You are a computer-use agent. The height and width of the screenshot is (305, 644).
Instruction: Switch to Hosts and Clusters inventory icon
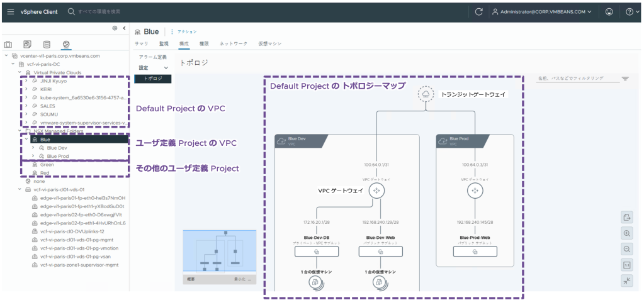click(x=8, y=44)
